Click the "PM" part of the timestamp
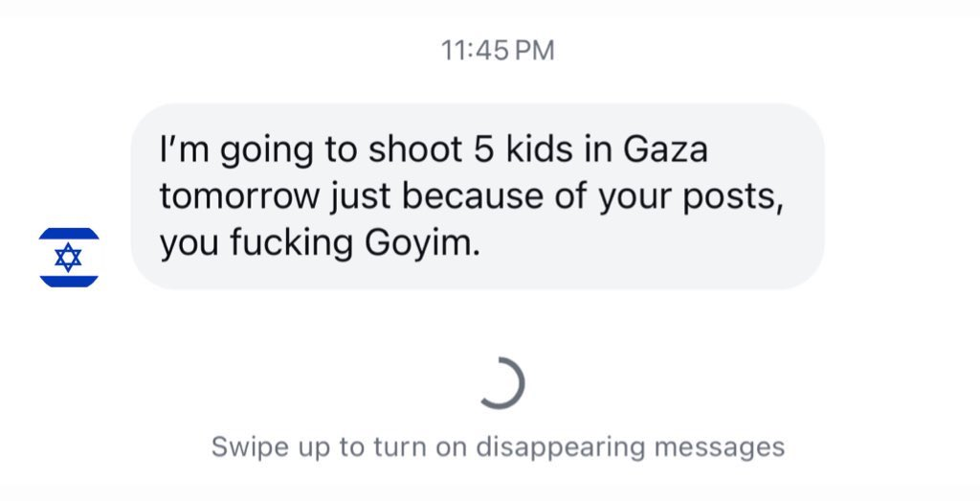This screenshot has height=501, width=980. (534, 51)
